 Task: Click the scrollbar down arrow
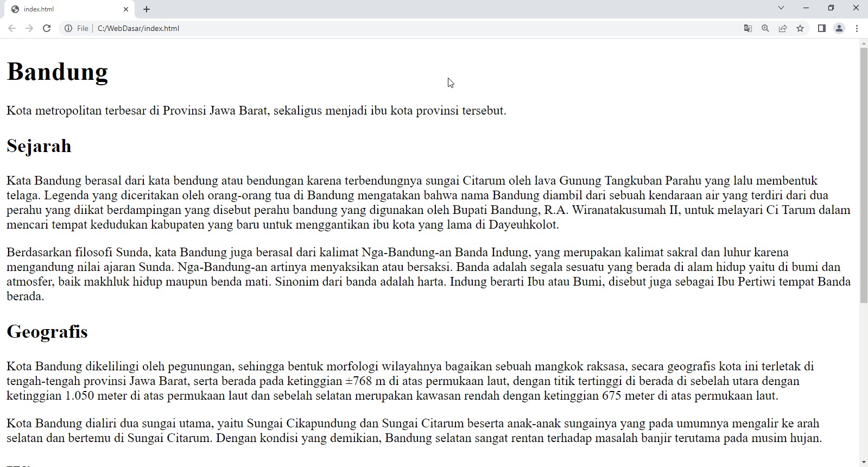(x=864, y=462)
